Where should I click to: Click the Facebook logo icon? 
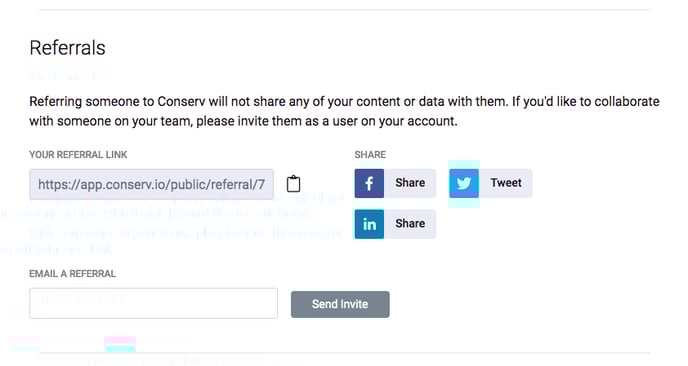tap(369, 183)
